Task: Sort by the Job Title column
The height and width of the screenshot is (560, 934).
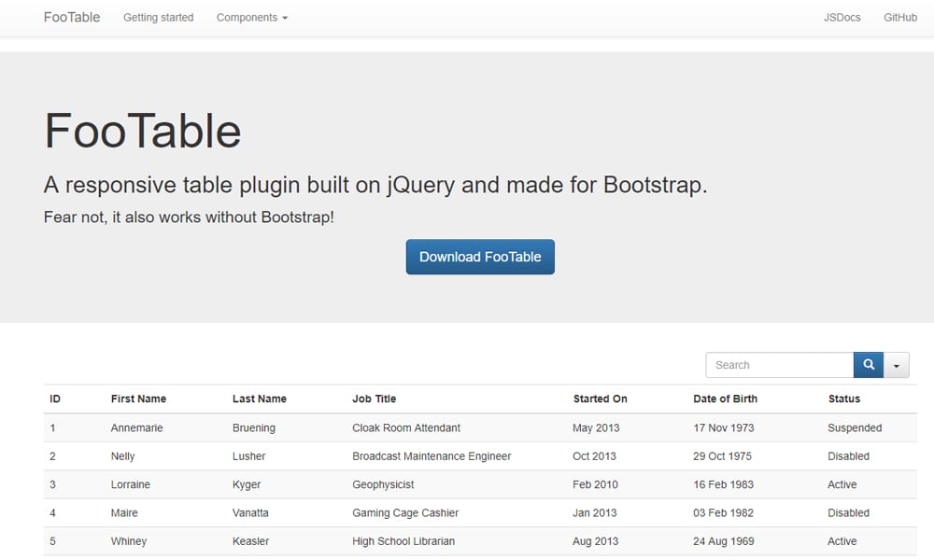Action: (x=374, y=399)
